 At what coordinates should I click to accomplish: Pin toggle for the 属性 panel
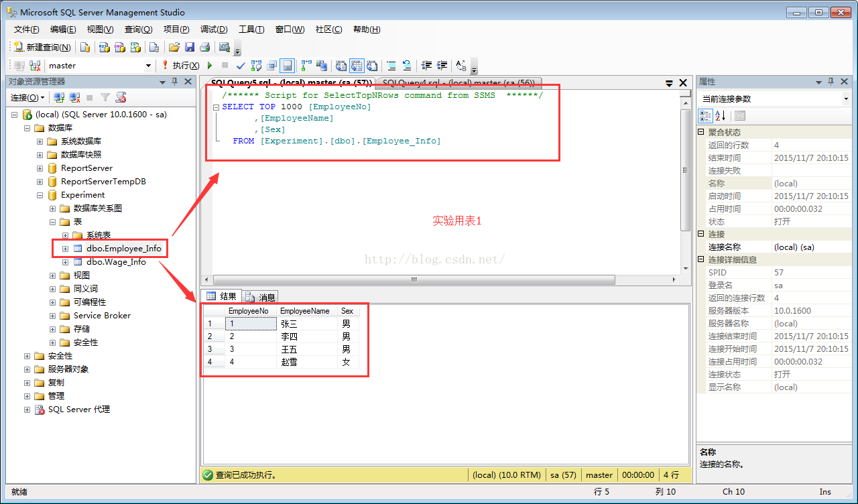[831, 82]
